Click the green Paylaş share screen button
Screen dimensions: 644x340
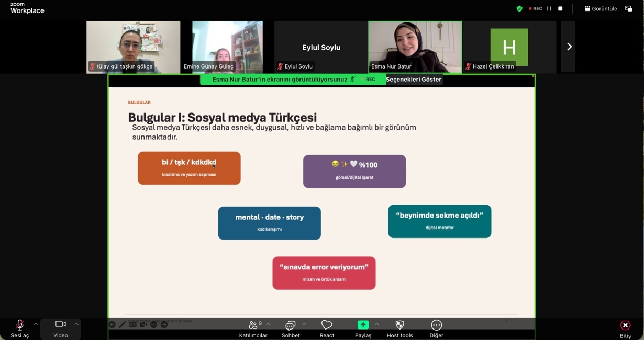click(x=363, y=329)
